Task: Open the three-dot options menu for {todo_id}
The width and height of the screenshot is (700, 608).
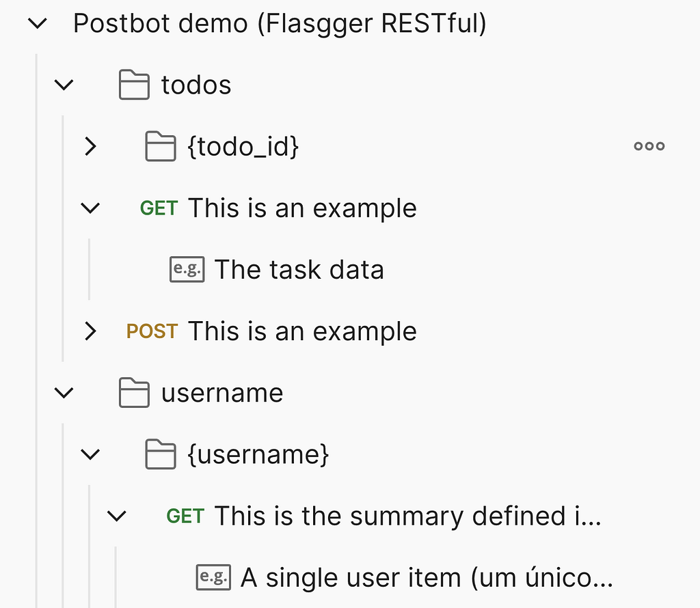Action: click(649, 146)
